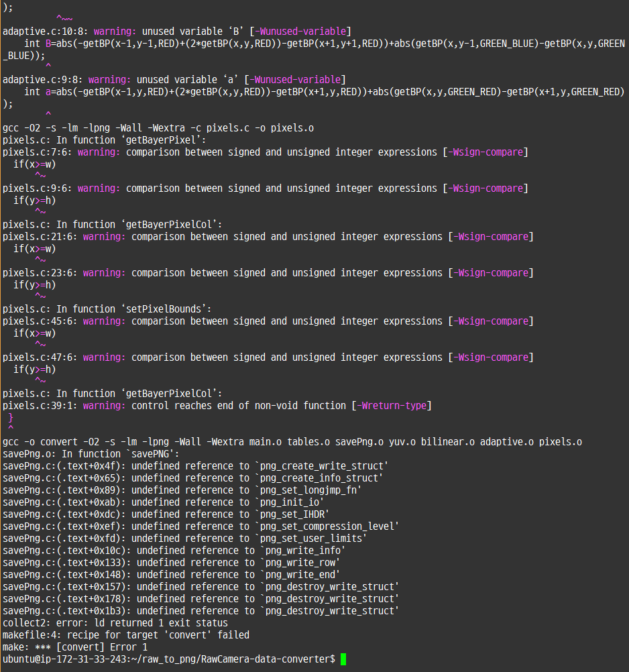
Task: Click the magenta closing brace under pixels.c:39:1
Action: (x=11, y=418)
